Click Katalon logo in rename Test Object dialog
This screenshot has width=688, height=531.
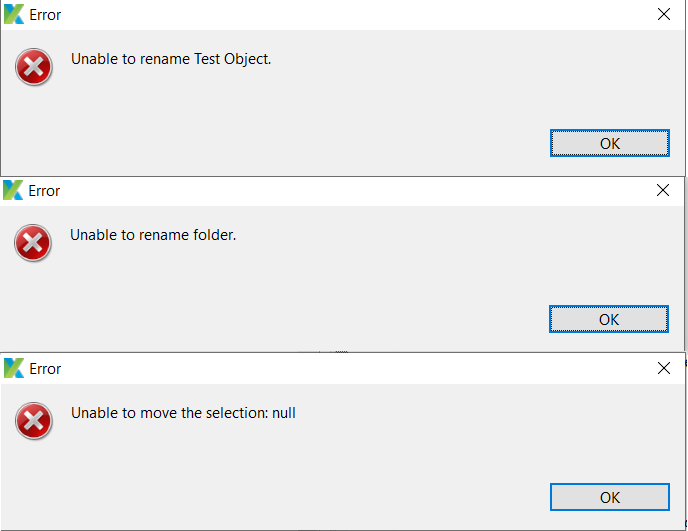pos(15,15)
